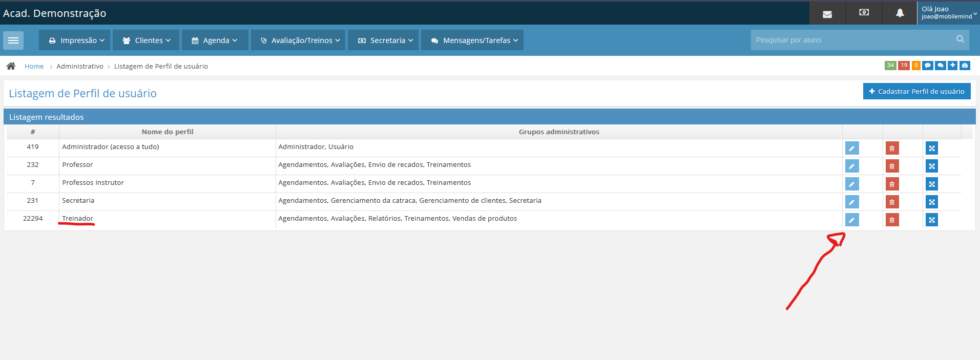Open the Secretaria menu
980x360 pixels.
tap(383, 40)
